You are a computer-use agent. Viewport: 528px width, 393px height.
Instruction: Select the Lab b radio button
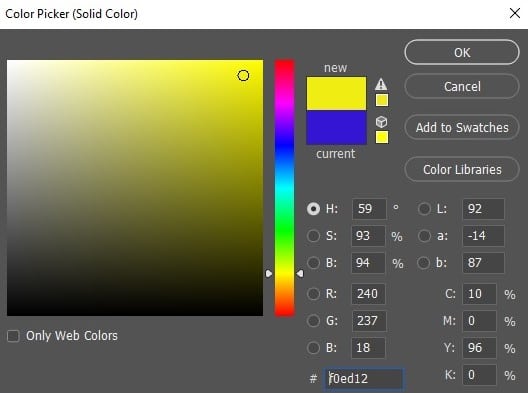(423, 263)
